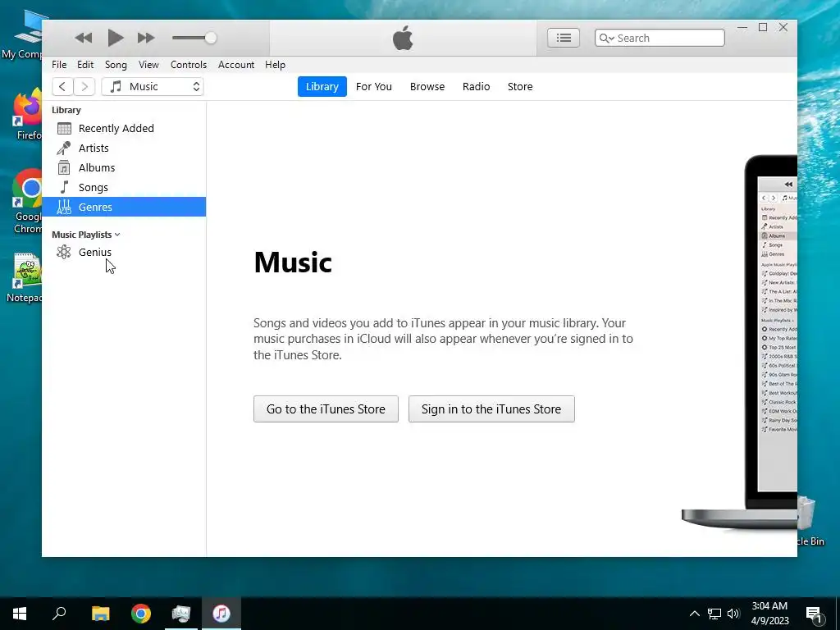The image size is (840, 630).
Task: Select the Notepad++ desktop shortcut
Action: coord(25,278)
